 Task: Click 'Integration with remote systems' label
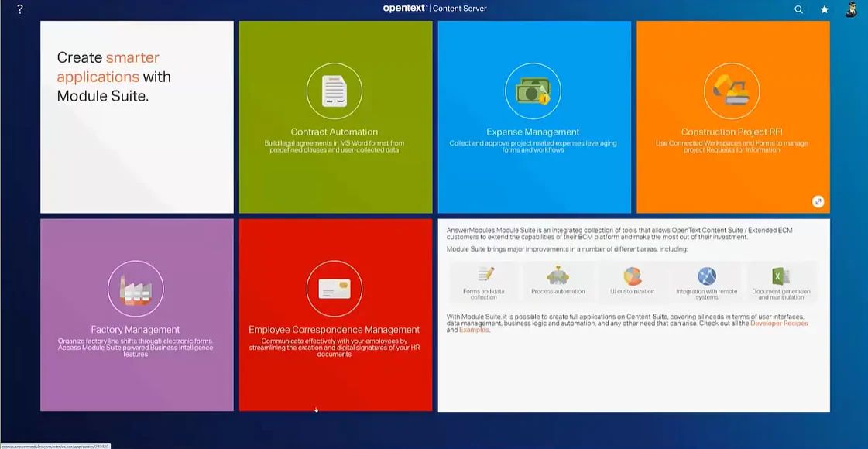click(x=707, y=294)
